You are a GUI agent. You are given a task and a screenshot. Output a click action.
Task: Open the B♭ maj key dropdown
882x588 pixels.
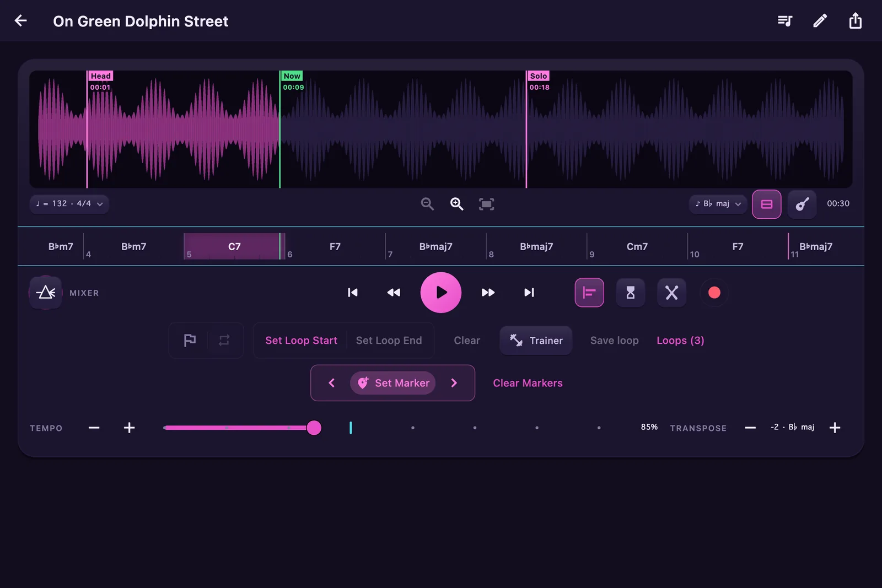point(718,204)
